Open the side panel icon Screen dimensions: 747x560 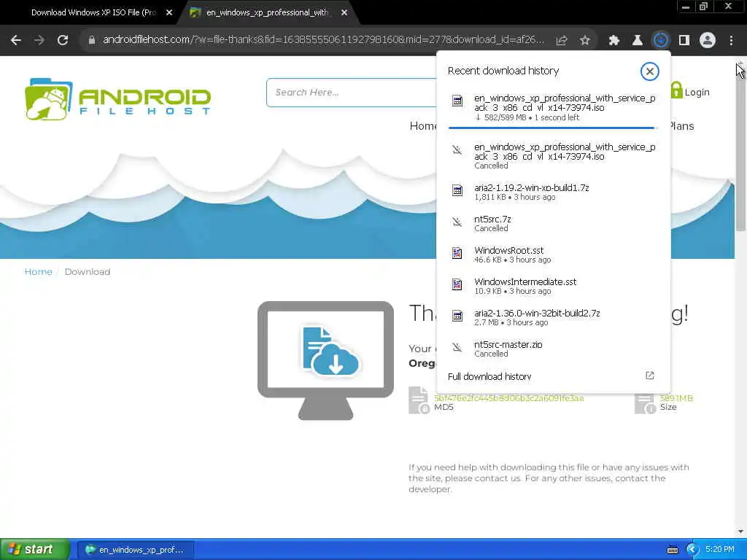(x=684, y=41)
